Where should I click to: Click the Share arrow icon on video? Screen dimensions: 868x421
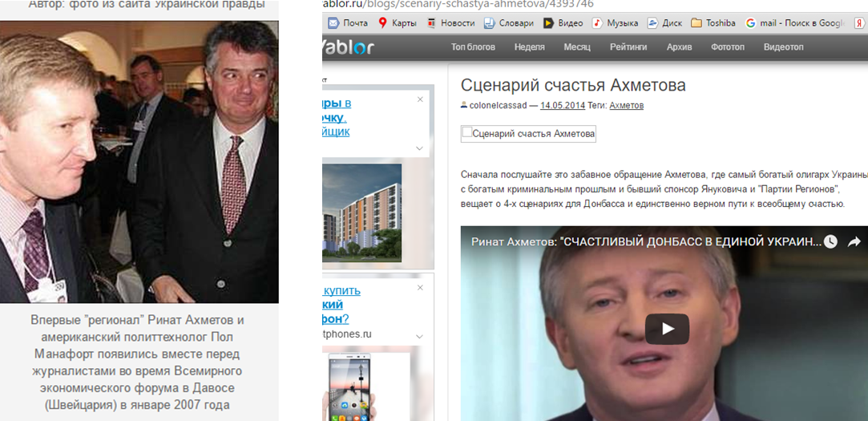click(x=854, y=241)
